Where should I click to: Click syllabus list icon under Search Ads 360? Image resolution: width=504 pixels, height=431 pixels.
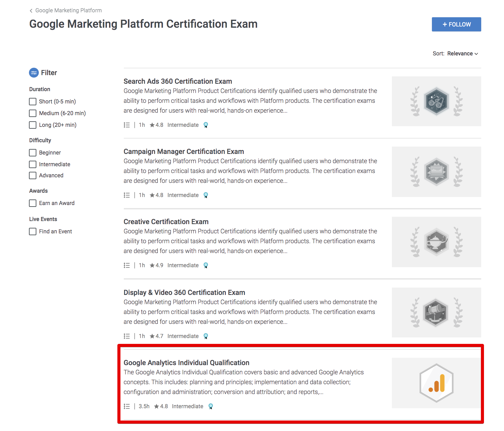[x=127, y=125]
